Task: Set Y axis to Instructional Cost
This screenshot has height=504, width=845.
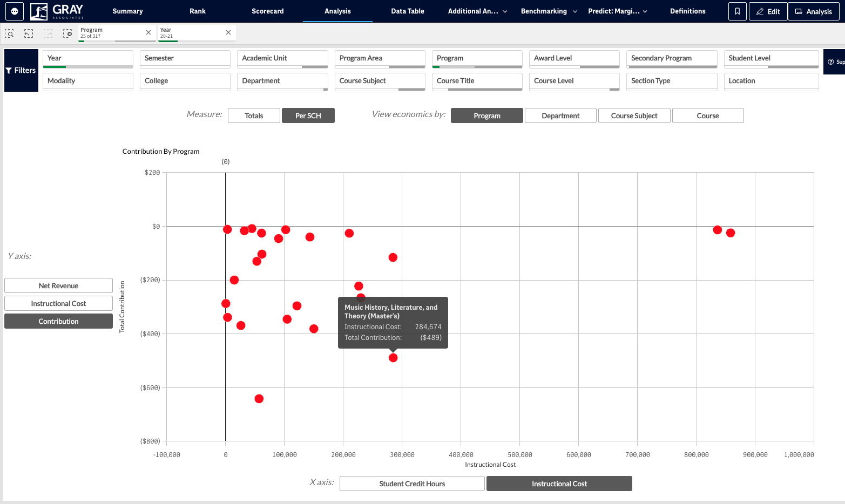Action: [58, 303]
